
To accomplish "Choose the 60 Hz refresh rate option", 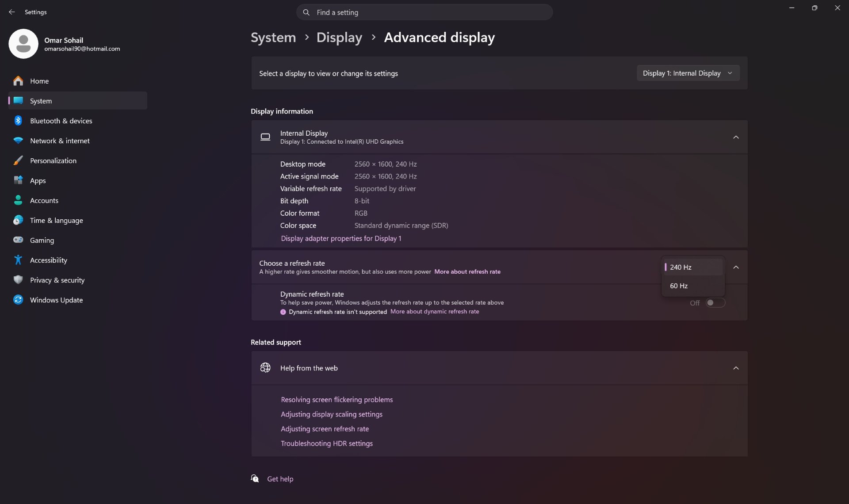I will click(693, 286).
